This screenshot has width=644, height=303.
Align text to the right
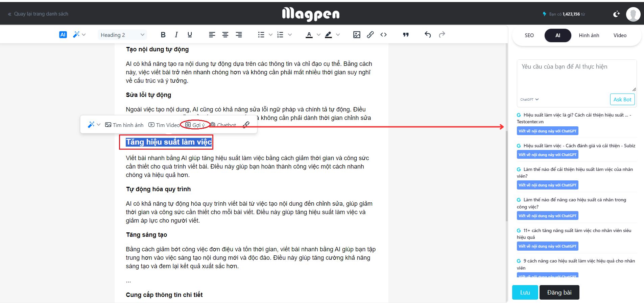(x=239, y=34)
